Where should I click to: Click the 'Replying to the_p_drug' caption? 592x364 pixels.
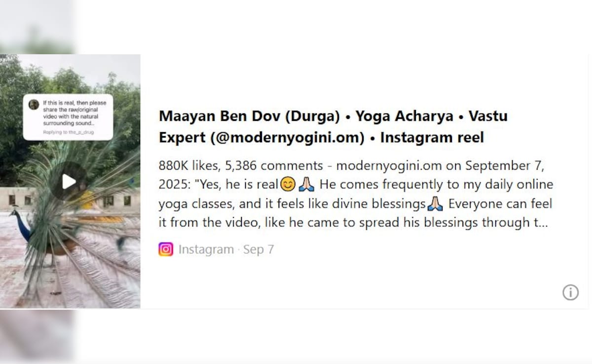click(x=69, y=133)
